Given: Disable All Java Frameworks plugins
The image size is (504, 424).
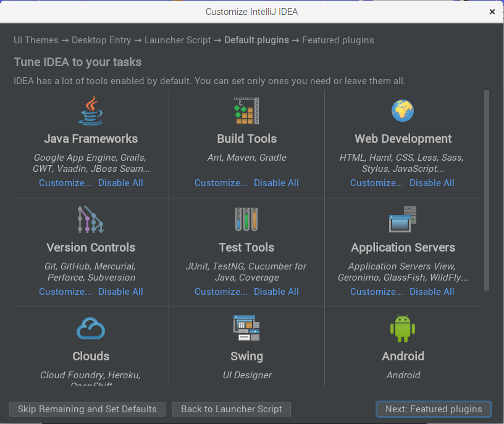Looking at the screenshot, I should (120, 183).
